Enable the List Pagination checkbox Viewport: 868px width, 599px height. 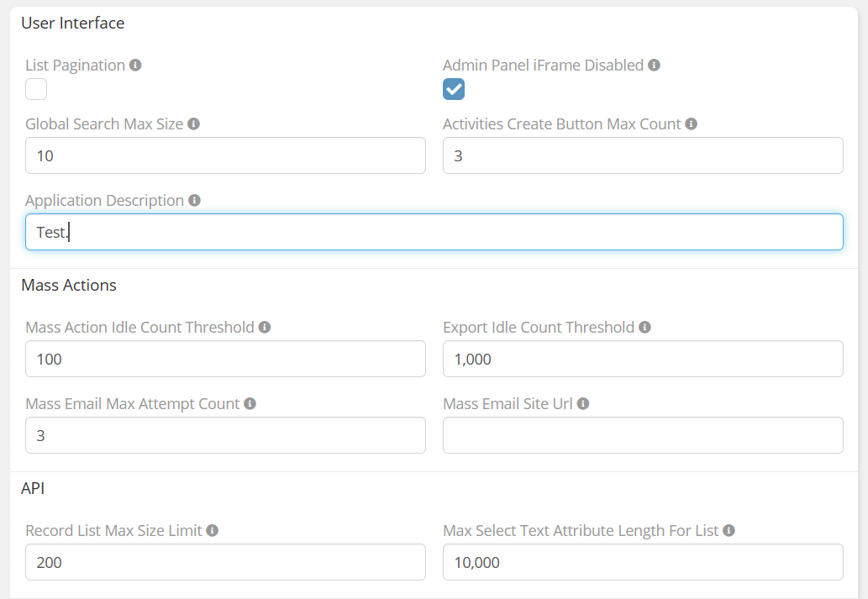36,89
